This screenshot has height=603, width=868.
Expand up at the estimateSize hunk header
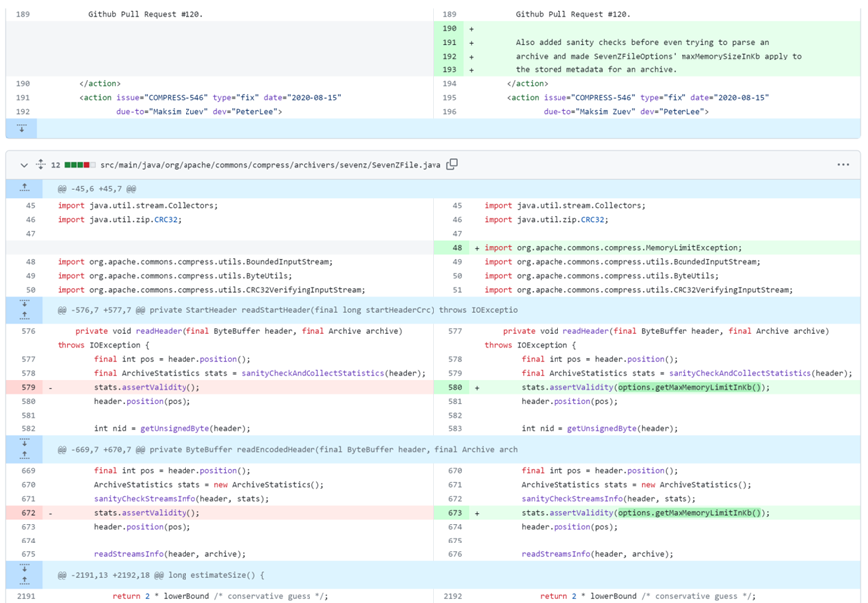24,581
